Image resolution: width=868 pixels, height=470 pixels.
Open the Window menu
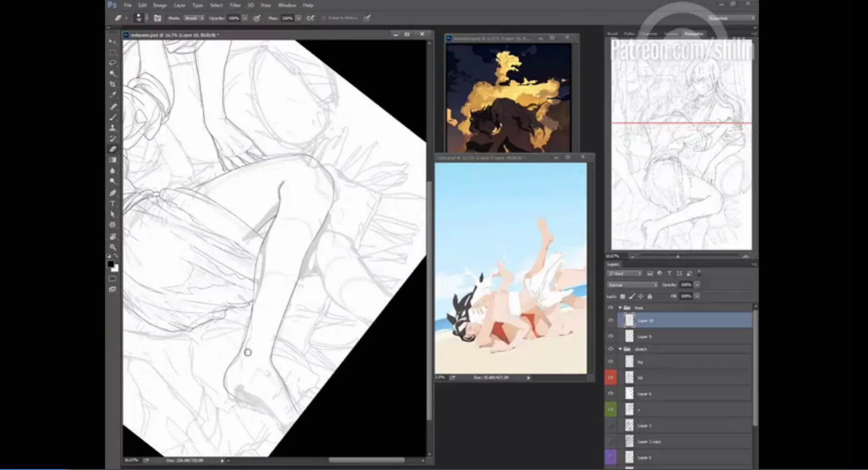coord(287,5)
